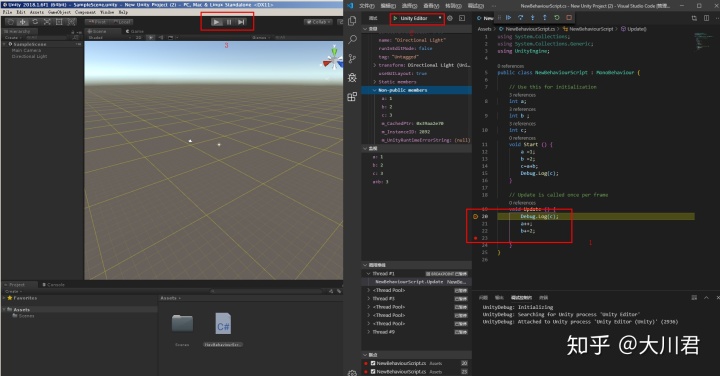
Task: Open VS Code Explorer sidebar icon
Action: coord(352,21)
